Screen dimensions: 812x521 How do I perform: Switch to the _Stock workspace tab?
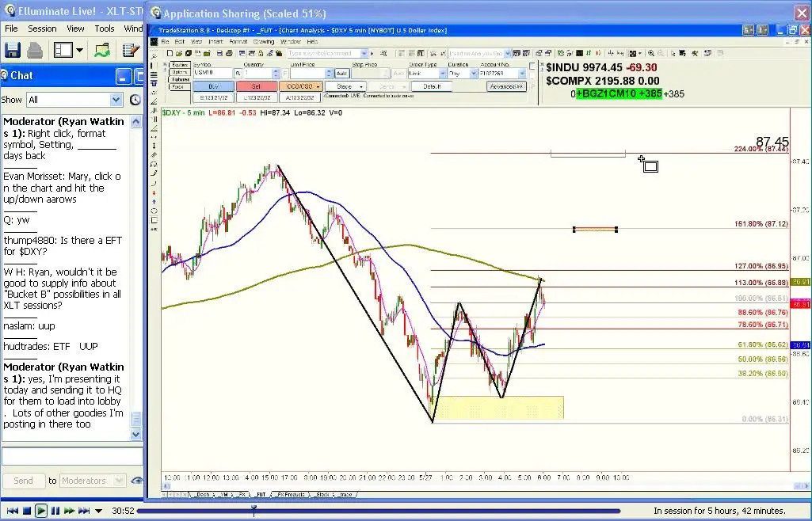[322, 495]
